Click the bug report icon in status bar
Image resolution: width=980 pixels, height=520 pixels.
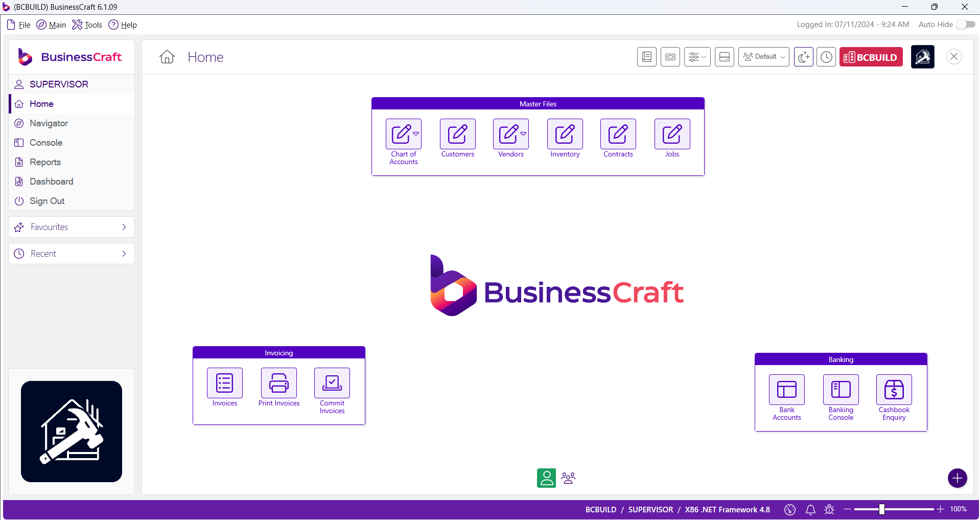click(829, 509)
